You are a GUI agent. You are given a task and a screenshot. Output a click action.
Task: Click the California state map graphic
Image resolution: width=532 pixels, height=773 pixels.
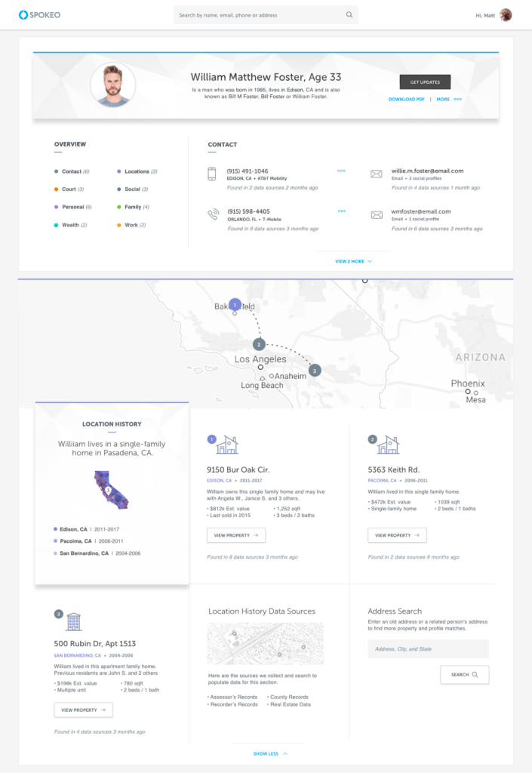pyautogui.click(x=112, y=489)
